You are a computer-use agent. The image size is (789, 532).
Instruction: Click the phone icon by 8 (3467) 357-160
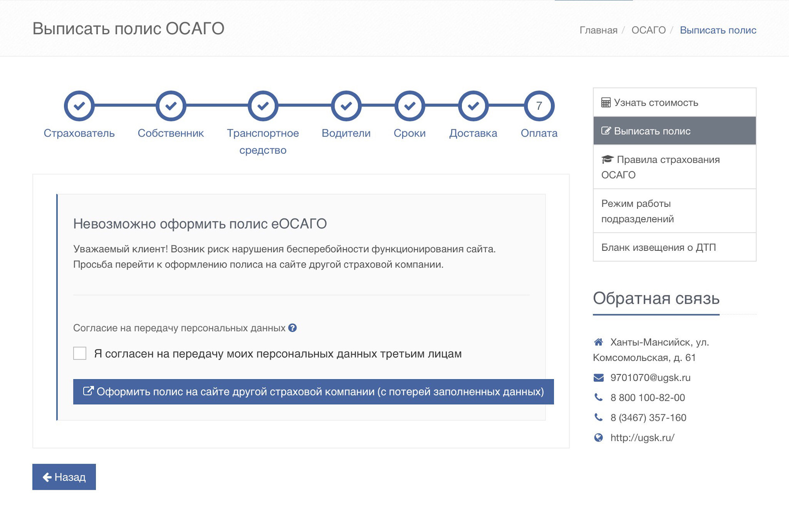click(599, 417)
